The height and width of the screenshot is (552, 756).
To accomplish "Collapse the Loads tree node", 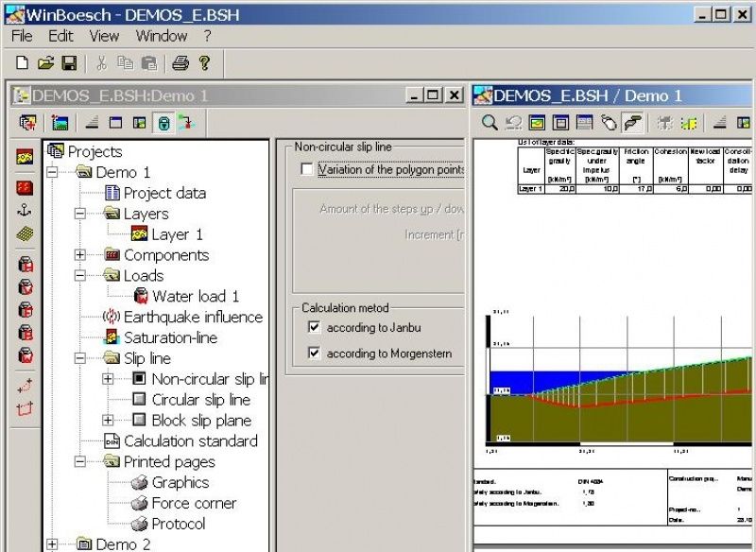I will pyautogui.click(x=80, y=275).
